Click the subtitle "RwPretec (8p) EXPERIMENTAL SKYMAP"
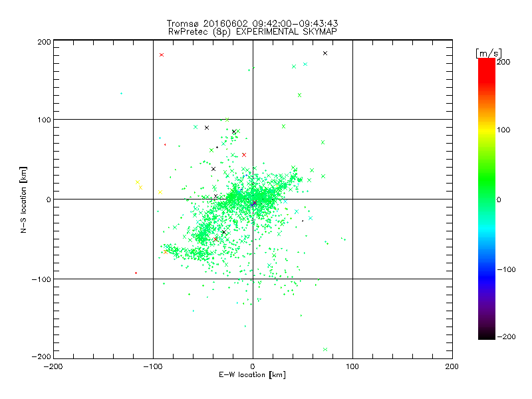This screenshot has width=532, height=399. (253, 32)
